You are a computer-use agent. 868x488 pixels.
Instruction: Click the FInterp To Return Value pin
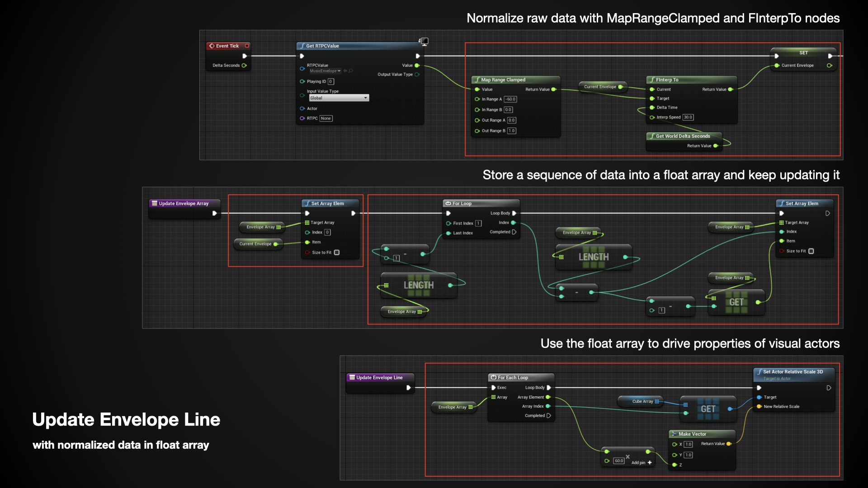point(730,89)
